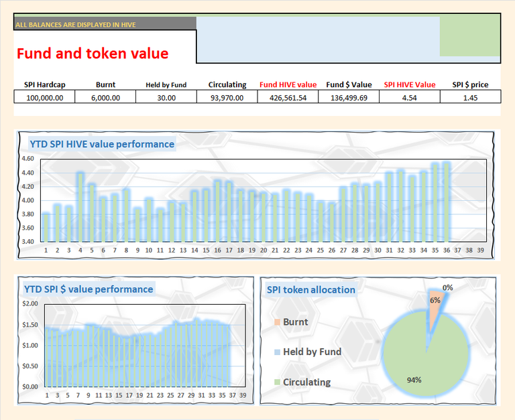Select the Burnt value 6,000.00
Viewport: 515px width, 420px height.
[x=105, y=97]
